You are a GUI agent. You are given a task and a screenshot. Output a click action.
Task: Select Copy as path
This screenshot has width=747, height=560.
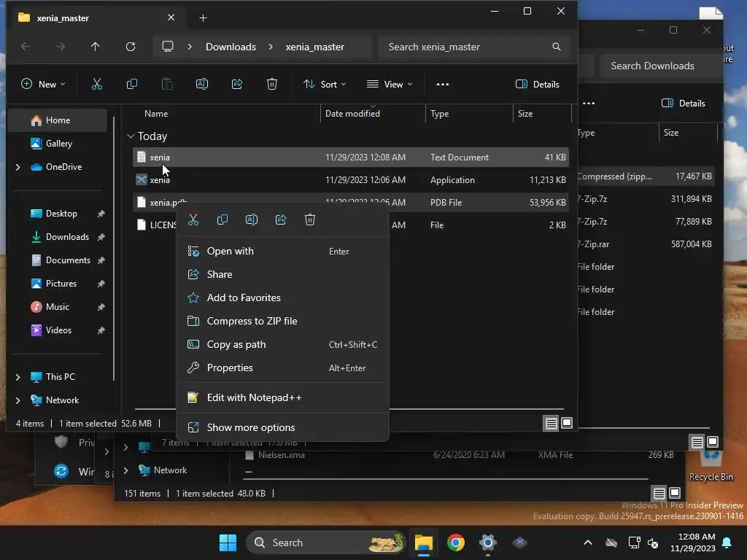282,344
